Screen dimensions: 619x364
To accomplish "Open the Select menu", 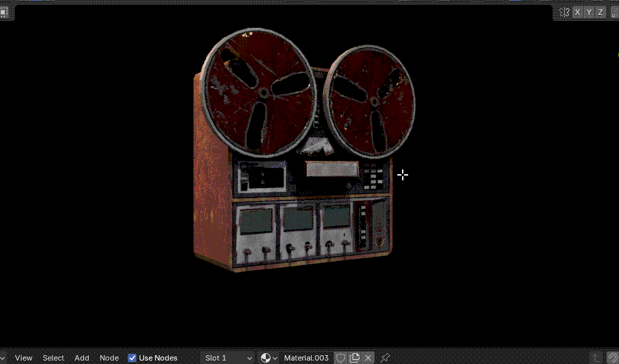I will 54,358.
